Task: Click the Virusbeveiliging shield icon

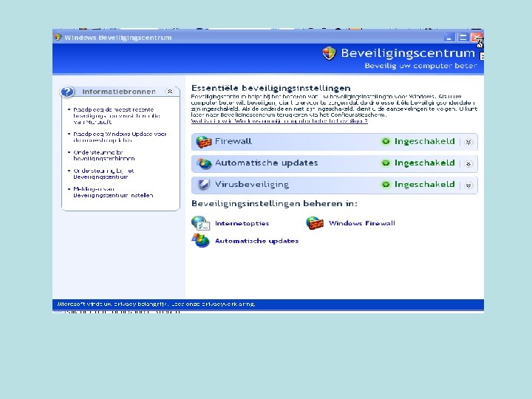Action: 204,185
